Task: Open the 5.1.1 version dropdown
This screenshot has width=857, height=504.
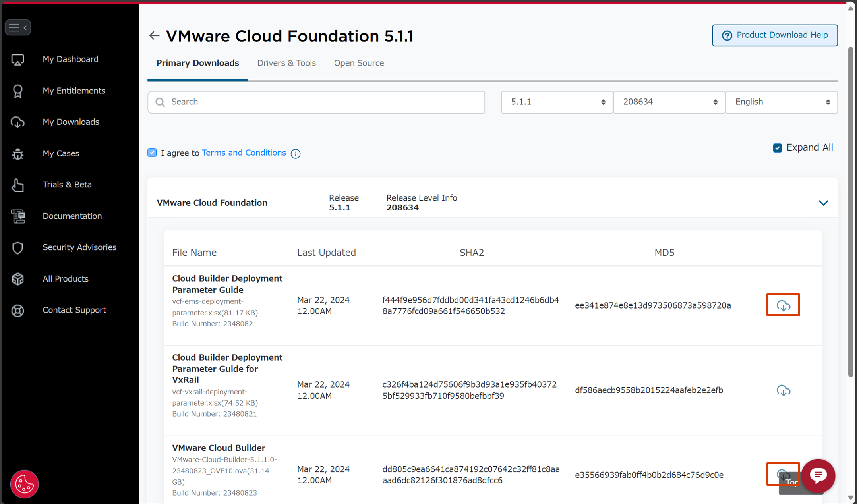Action: [557, 102]
